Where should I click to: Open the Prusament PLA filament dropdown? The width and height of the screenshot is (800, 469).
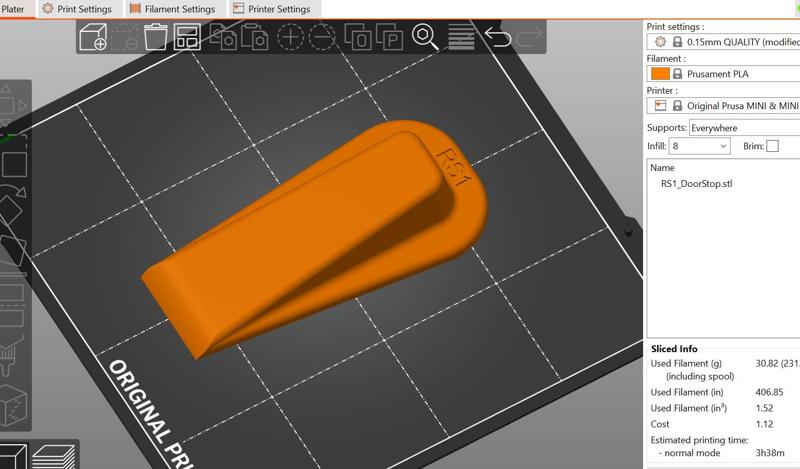coord(723,74)
